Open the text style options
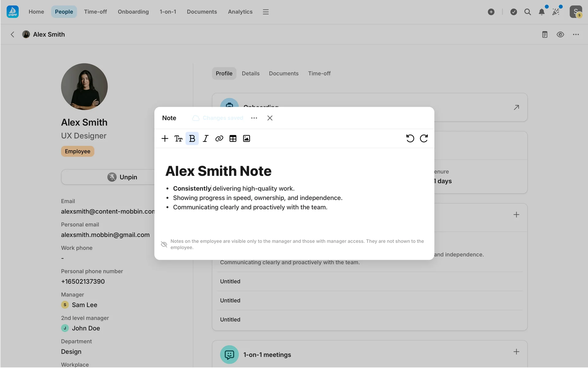This screenshot has width=588, height=368. (x=178, y=139)
